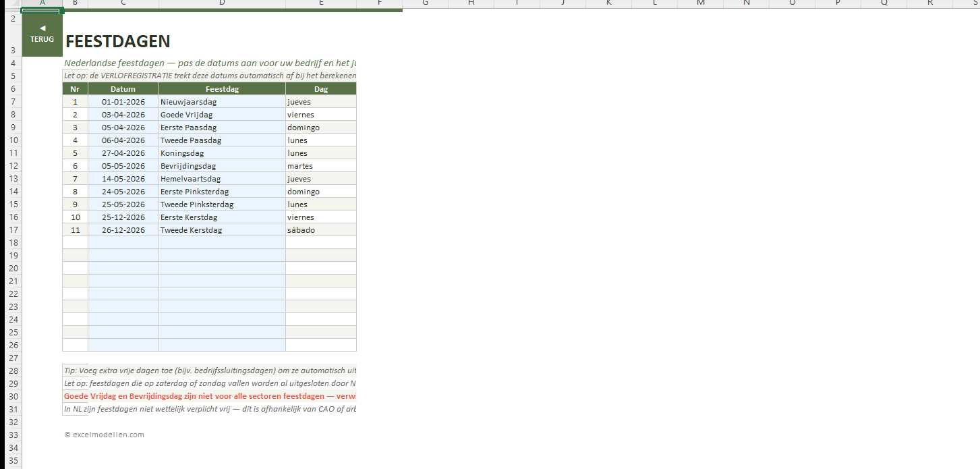Select column M header
The height and width of the screenshot is (469, 980).
(x=700, y=3)
